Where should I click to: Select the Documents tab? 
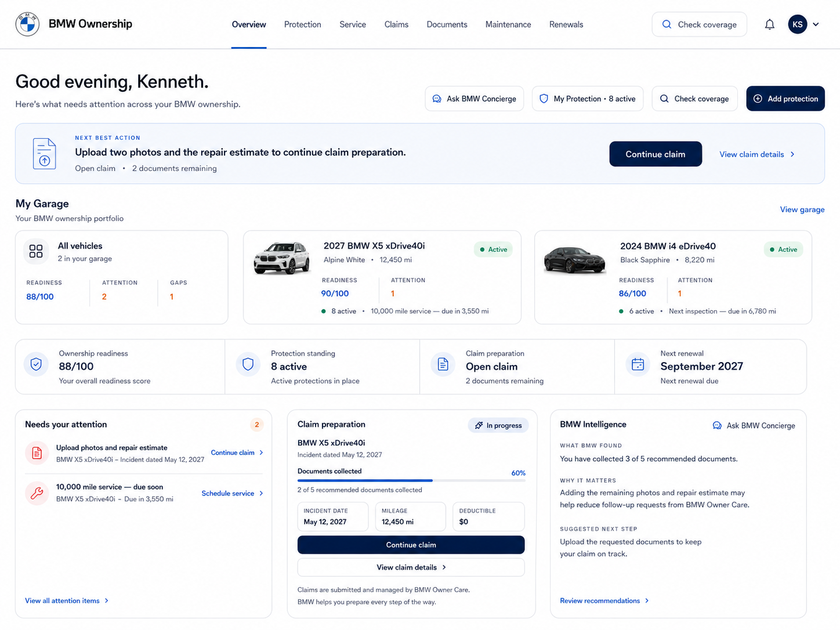pyautogui.click(x=447, y=24)
